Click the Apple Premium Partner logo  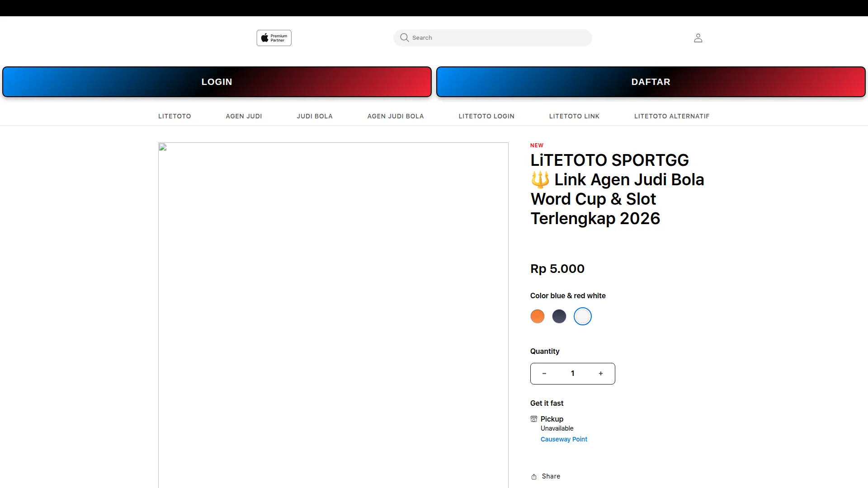coord(274,38)
